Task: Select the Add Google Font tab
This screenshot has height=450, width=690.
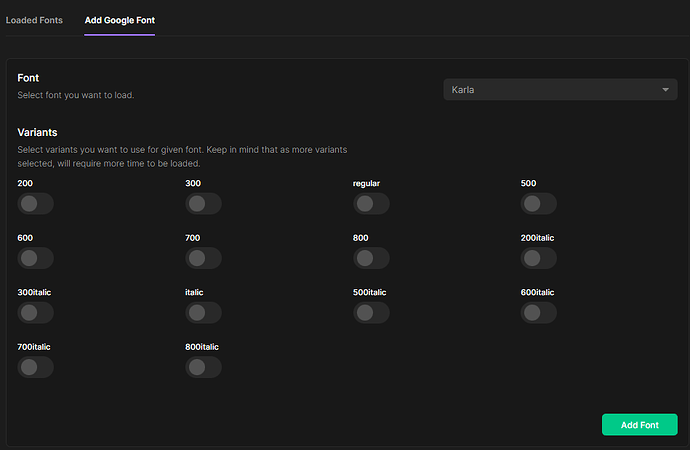Action: [x=120, y=20]
